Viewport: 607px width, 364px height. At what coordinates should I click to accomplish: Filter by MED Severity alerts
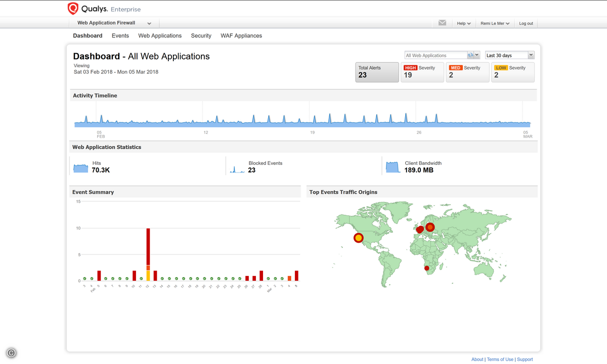[x=467, y=72]
